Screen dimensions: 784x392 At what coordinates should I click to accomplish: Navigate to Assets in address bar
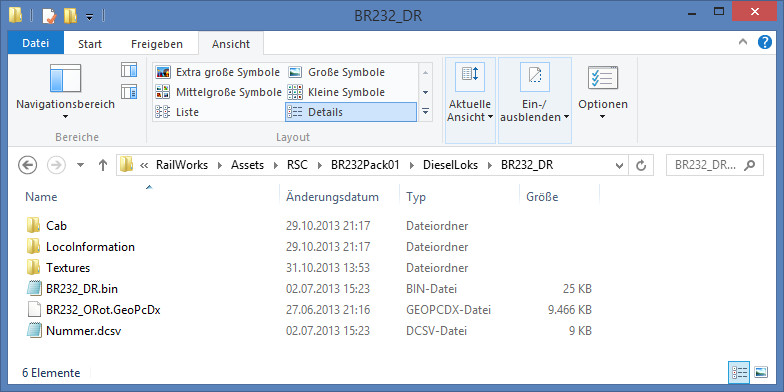(x=247, y=165)
